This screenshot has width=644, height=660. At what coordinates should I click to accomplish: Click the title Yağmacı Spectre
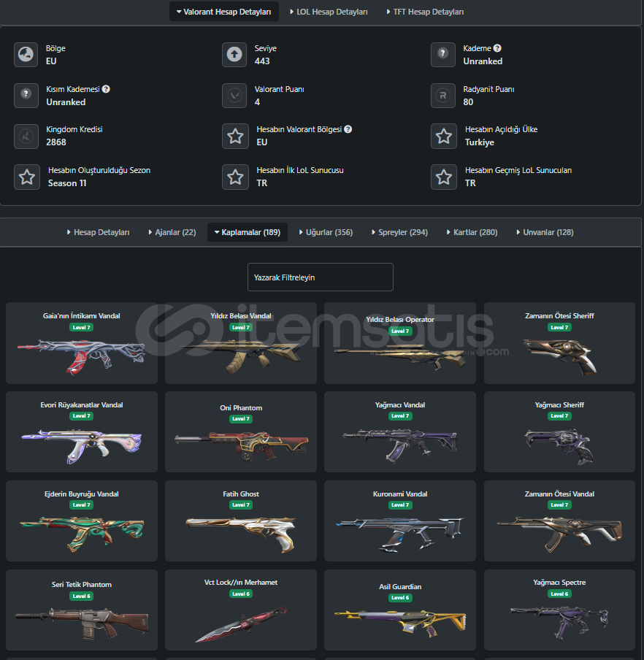559,582
